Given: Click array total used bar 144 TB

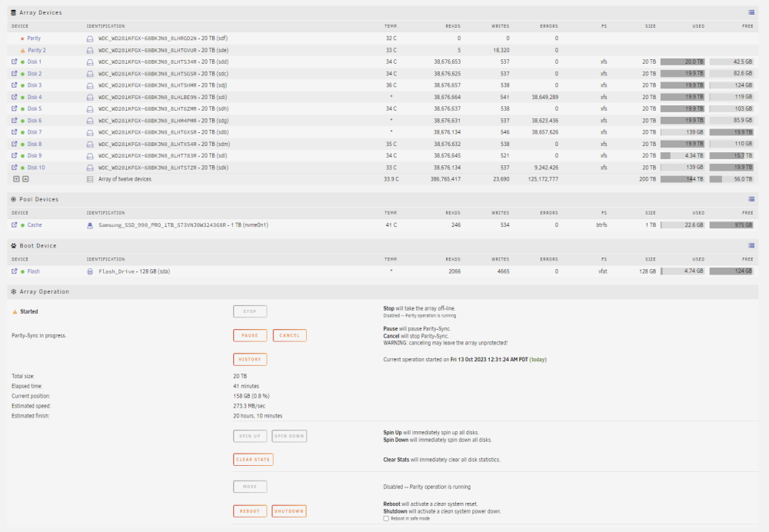Looking at the screenshot, I should pos(682,179).
